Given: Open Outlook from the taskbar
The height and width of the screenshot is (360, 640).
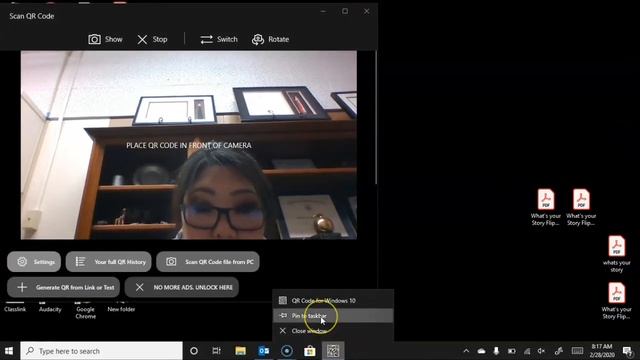Looking at the screenshot, I should [264, 351].
